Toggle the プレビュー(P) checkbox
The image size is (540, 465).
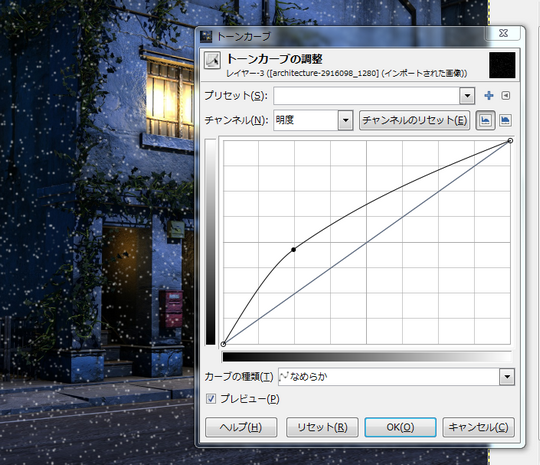[x=211, y=399]
